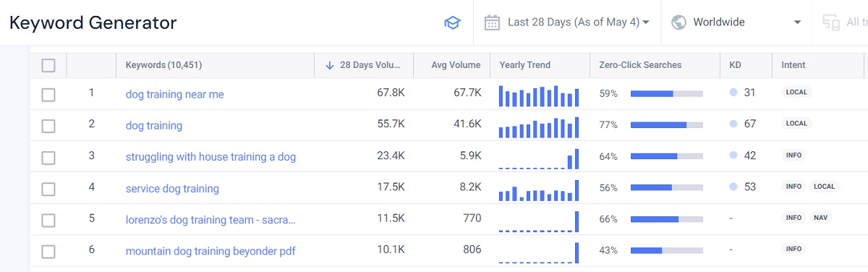868x272 pixels.
Task: Check the box for dog training row
Action: coord(48,126)
